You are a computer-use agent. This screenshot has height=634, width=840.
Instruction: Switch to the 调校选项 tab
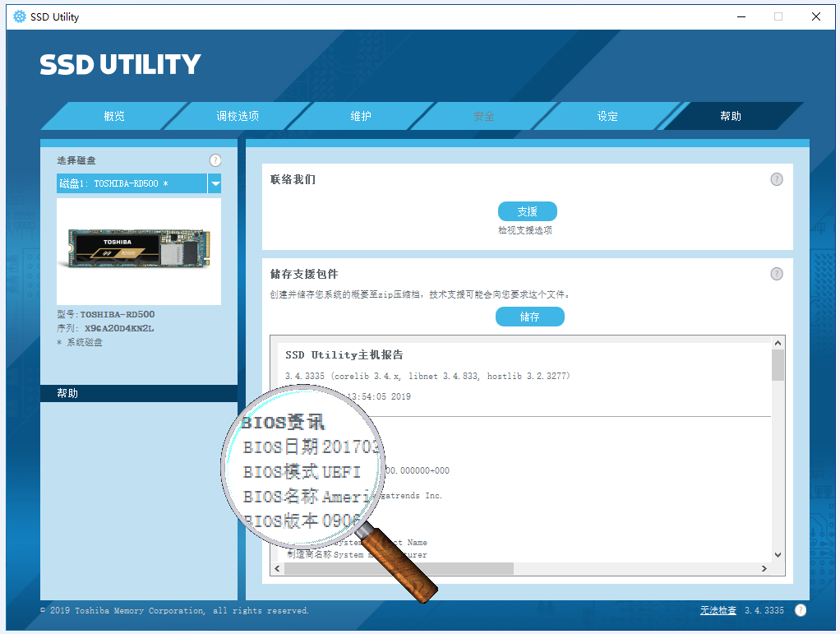(x=238, y=116)
